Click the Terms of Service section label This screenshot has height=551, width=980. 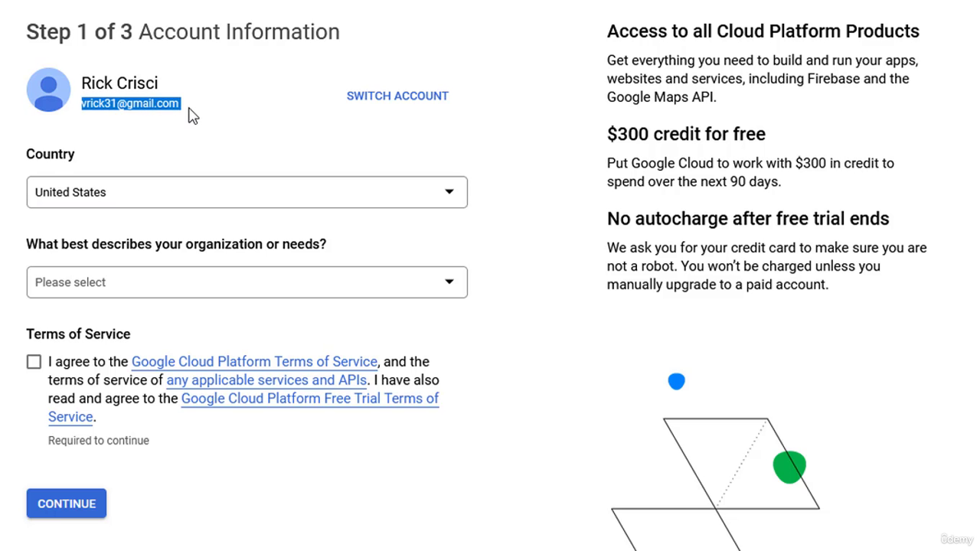click(78, 334)
